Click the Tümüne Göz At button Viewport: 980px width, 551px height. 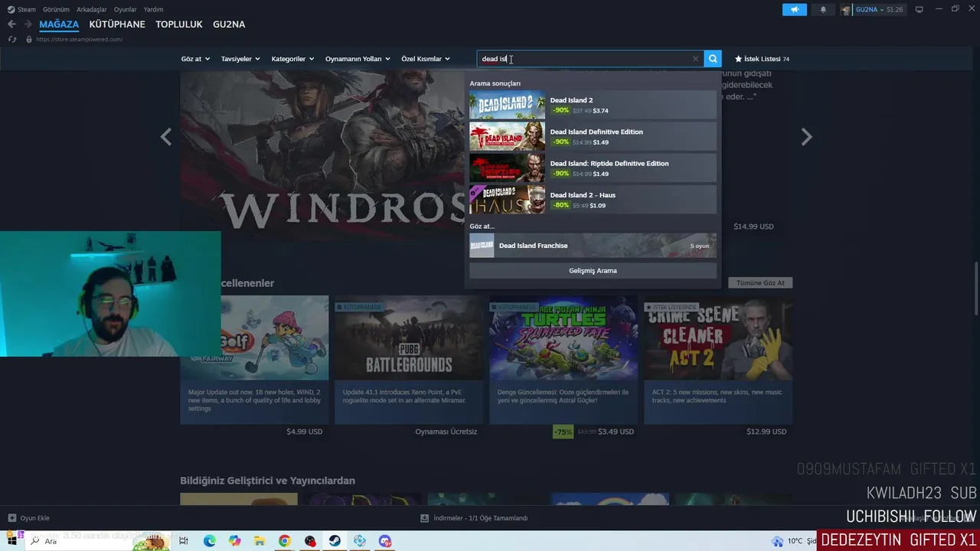point(760,283)
